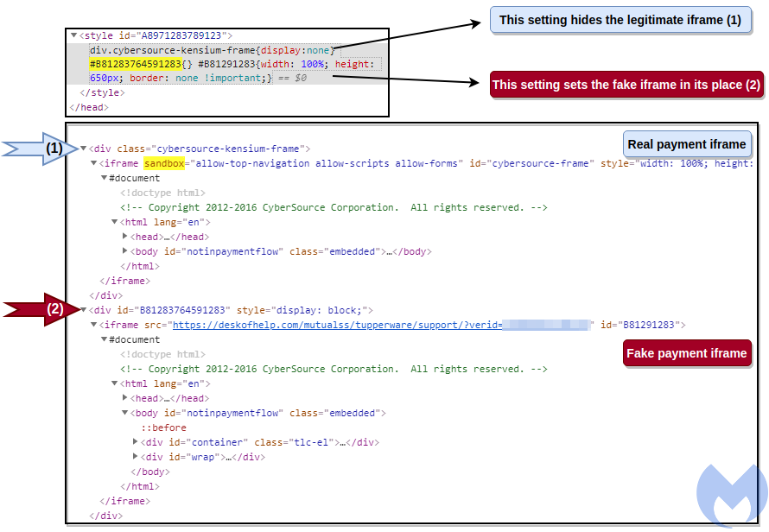Image resolution: width=769 pixels, height=532 pixels.
Task: Click "This setting hides the legitimate iframe" callout
Action: (x=620, y=20)
